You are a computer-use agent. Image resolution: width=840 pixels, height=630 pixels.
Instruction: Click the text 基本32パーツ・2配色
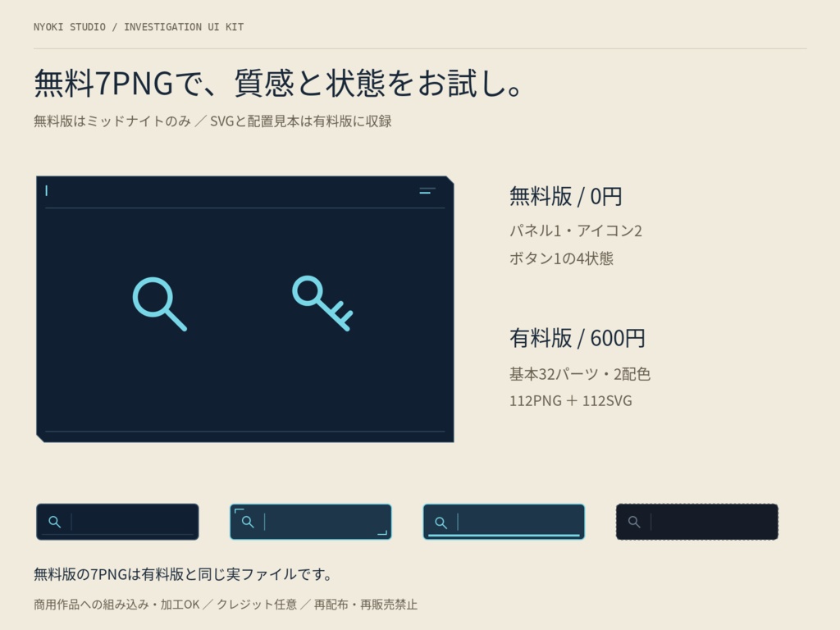click(580, 374)
